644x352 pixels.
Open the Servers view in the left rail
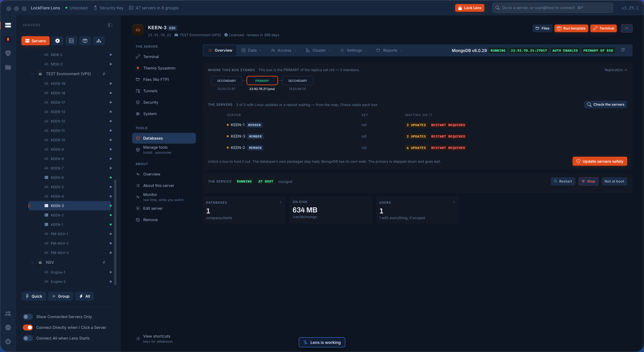pyautogui.click(x=8, y=25)
